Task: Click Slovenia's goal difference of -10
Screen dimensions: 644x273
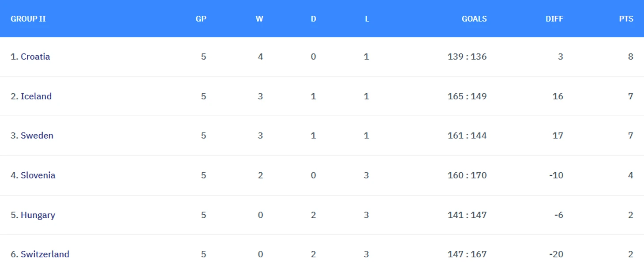Action: coord(556,175)
